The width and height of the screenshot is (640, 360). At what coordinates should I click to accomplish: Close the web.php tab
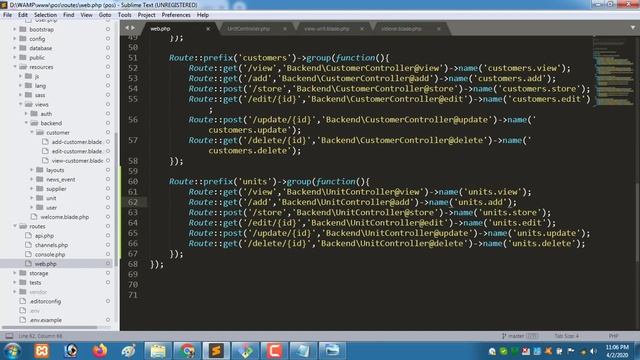[x=208, y=29]
